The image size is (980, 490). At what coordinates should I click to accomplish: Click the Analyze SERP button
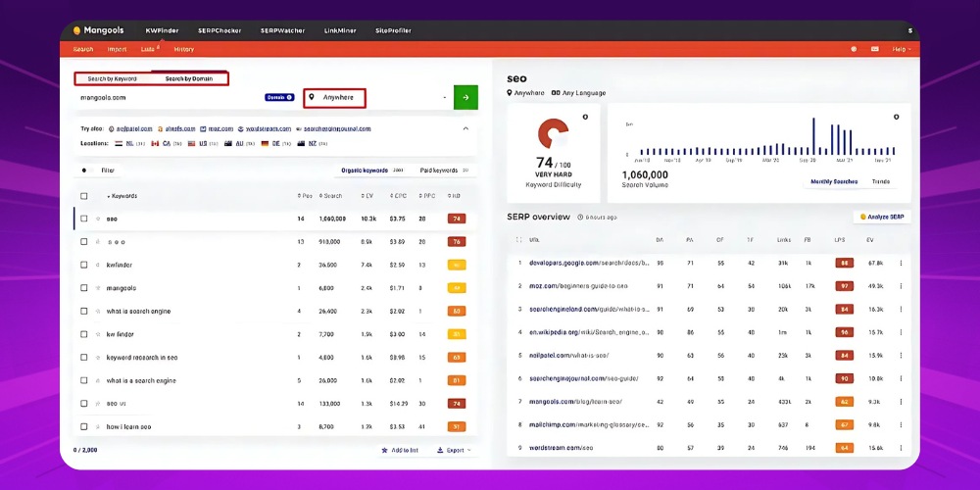[x=882, y=217]
